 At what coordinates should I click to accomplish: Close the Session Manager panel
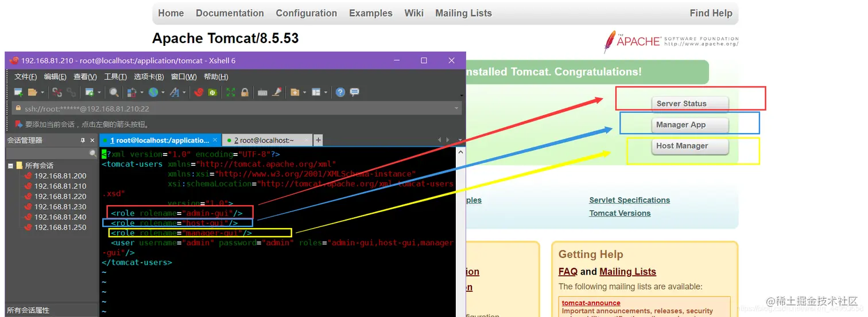coord(92,140)
